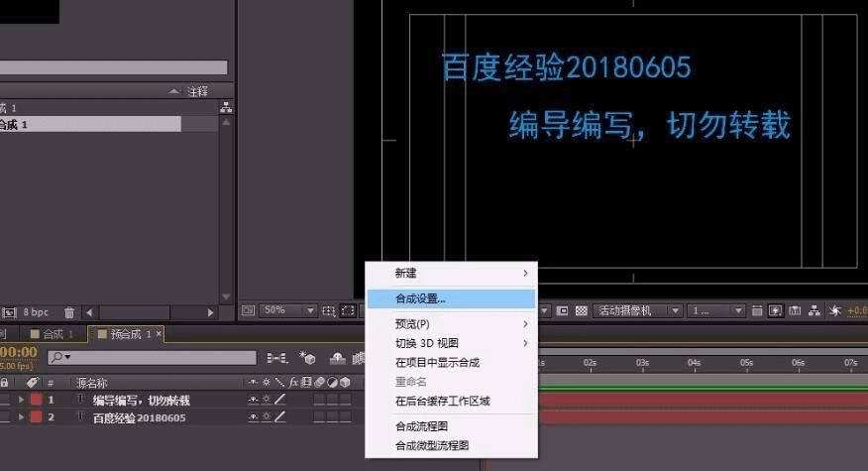Choose 合成微型流程图 from the context menu
The height and width of the screenshot is (471, 868).
click(451, 445)
